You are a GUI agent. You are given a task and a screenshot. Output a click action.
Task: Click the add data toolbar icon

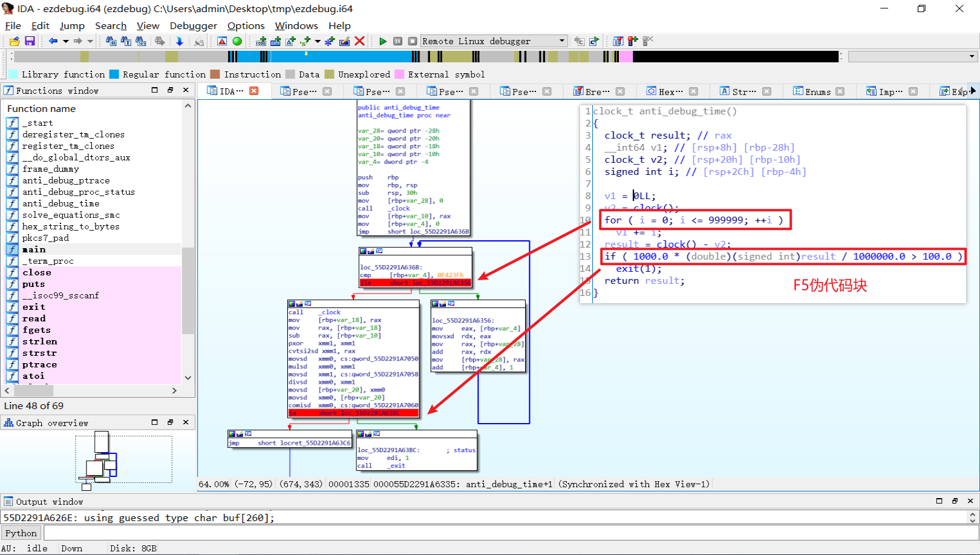tap(276, 41)
